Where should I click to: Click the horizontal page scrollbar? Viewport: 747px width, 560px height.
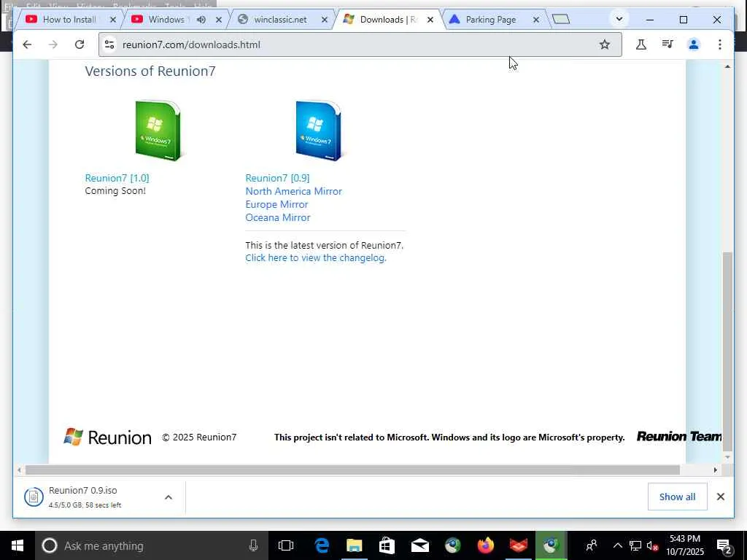pyautogui.click(x=352, y=470)
